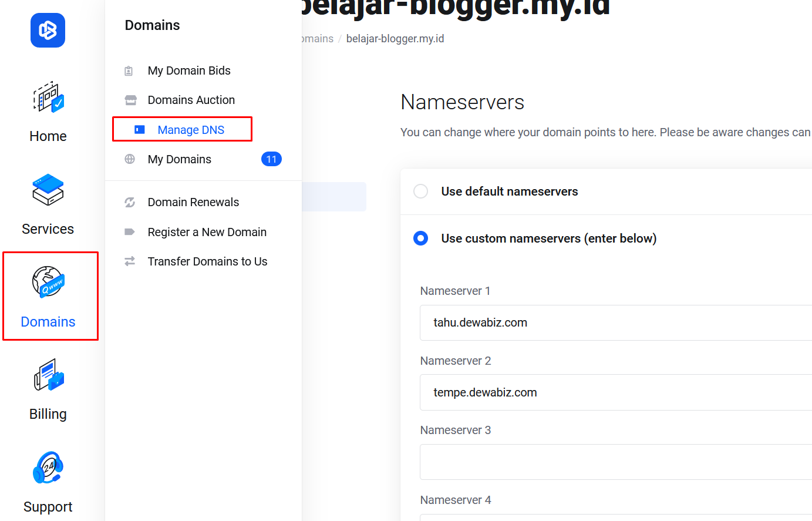Click belajar-blogger.my.id breadcrumb link
This screenshot has width=812, height=521.
coord(395,39)
